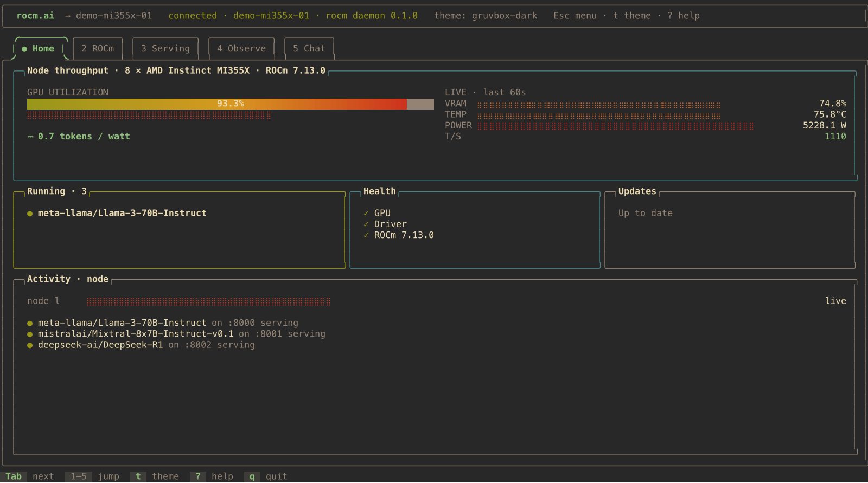Image resolution: width=868 pixels, height=483 pixels.
Task: Click the status dot beside Running Llama-3-70B-Instruct
Action: [x=30, y=214]
